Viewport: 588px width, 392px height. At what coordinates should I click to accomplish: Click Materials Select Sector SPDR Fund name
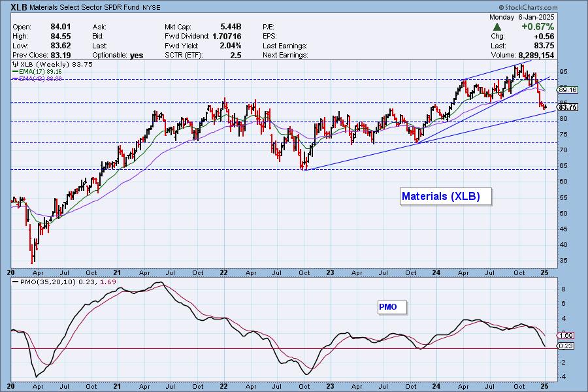tap(85, 7)
